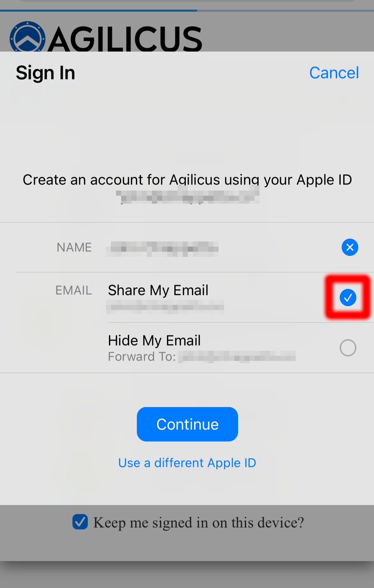This screenshot has height=588, width=374.
Task: Cancel the Sign In sheet
Action: [334, 73]
